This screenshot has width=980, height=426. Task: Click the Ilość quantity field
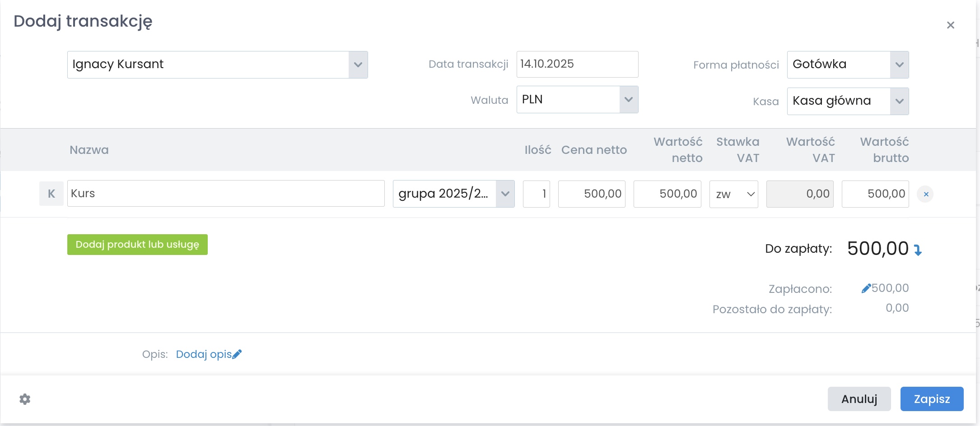click(x=536, y=194)
